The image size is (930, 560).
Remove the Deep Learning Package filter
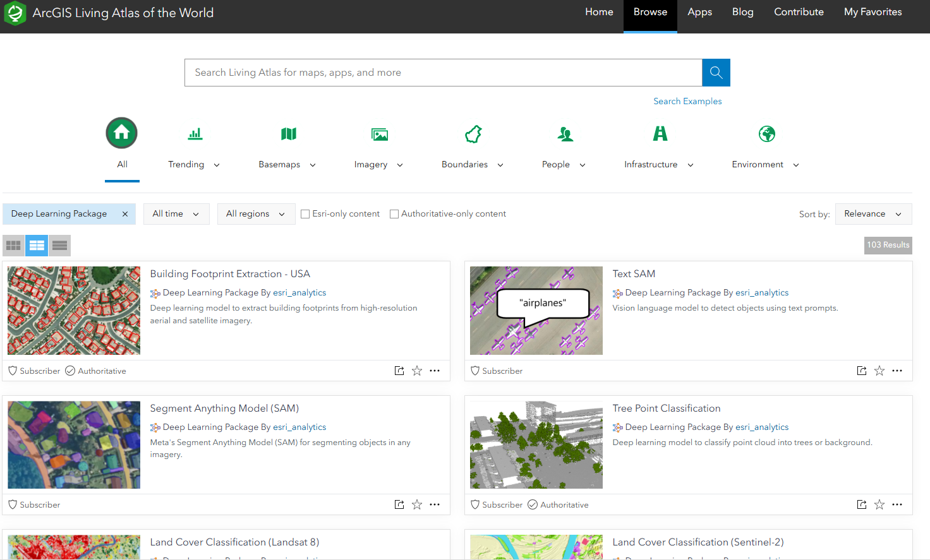point(124,213)
